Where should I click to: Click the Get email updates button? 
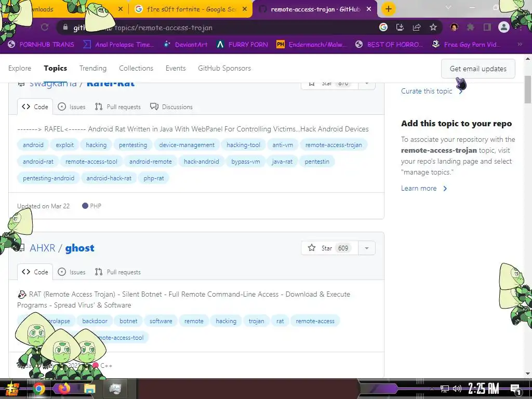[x=478, y=69]
